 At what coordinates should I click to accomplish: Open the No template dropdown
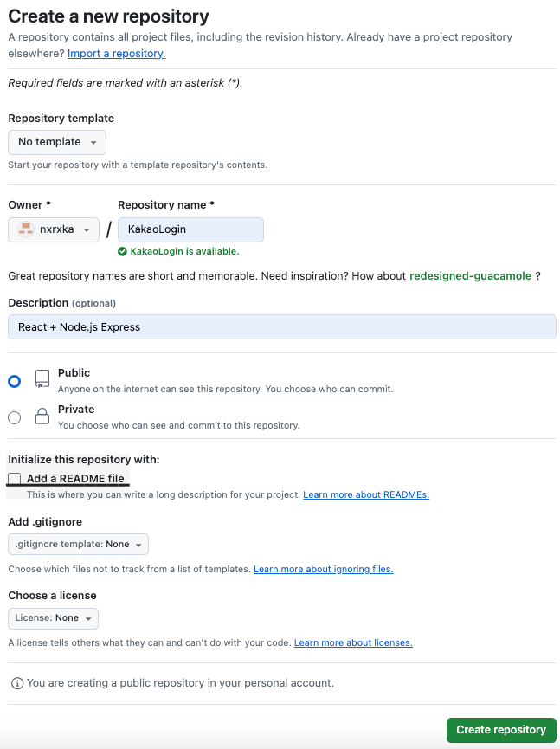[x=57, y=142]
